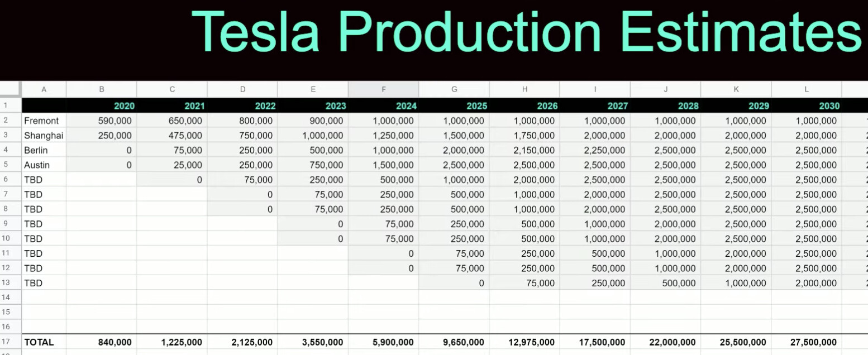Click the TBD label in row 13
This screenshot has width=868, height=355.
44,283
